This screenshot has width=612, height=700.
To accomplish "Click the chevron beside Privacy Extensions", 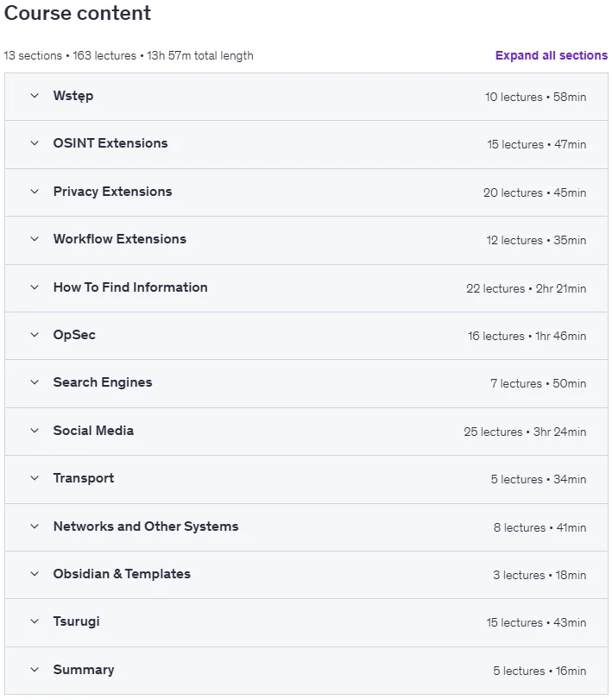I will click(x=35, y=192).
